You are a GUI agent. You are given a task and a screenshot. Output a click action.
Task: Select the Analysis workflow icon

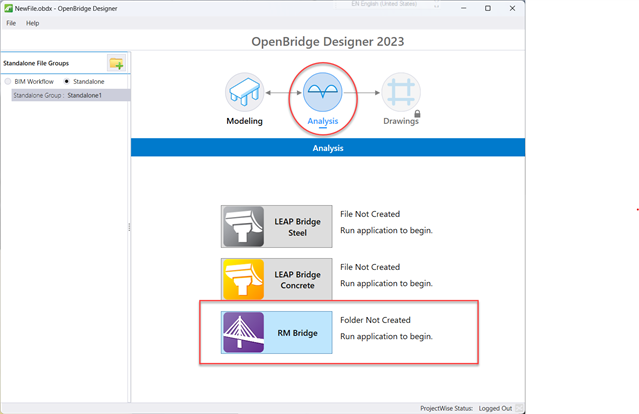coord(322,92)
